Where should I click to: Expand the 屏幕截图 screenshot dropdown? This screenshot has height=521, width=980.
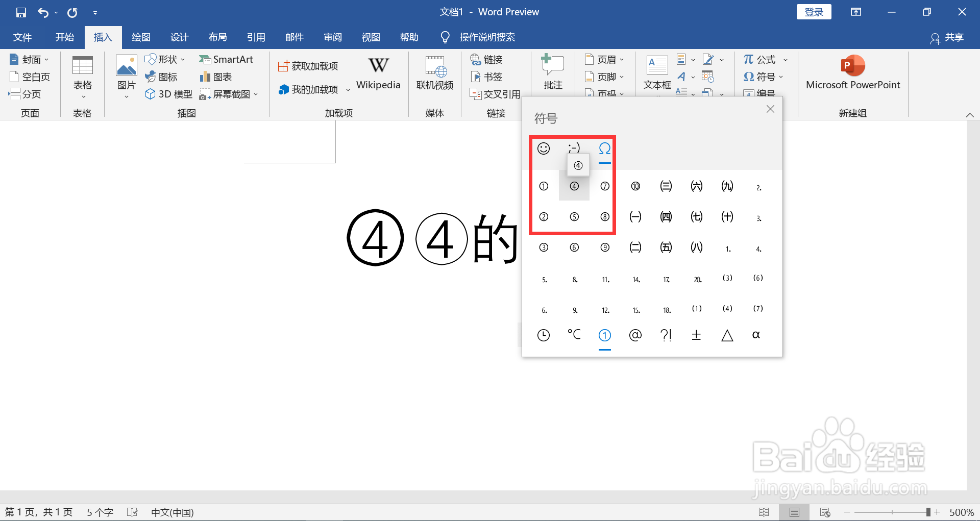256,94
